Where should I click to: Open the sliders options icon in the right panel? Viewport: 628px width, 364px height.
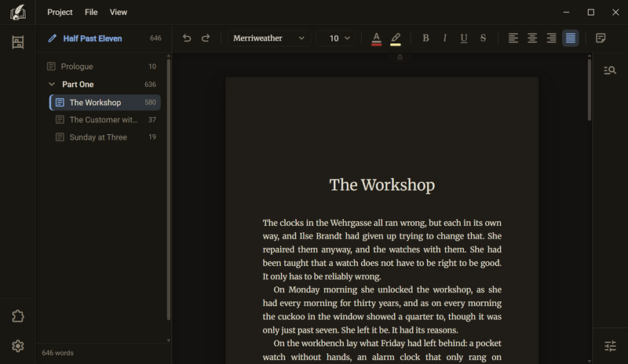[x=610, y=346]
